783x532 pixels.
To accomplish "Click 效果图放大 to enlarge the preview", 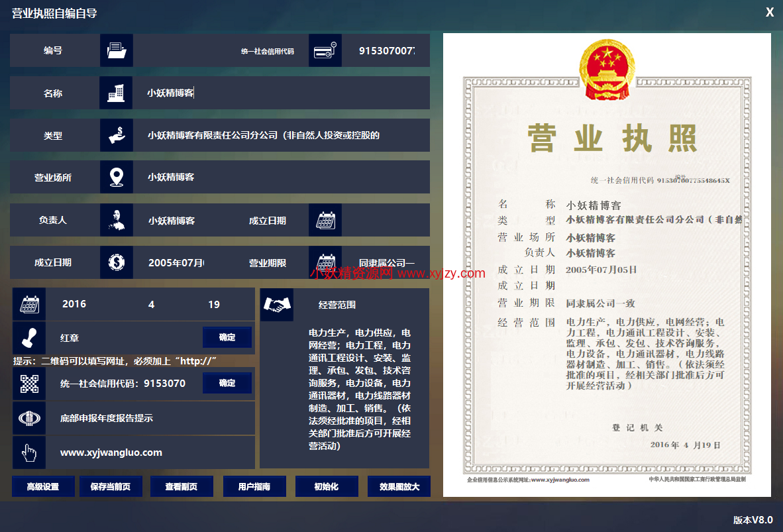I will [399, 486].
